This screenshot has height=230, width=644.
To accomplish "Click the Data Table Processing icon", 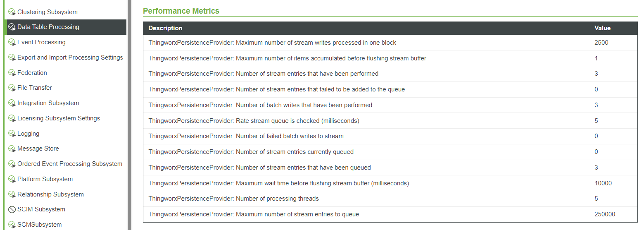I will pyautogui.click(x=12, y=27).
